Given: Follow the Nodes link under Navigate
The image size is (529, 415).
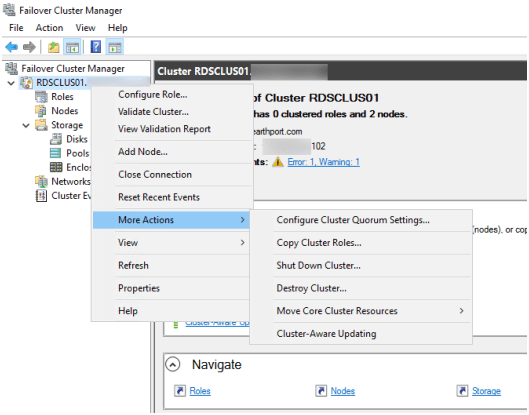Looking at the screenshot, I should [x=343, y=391].
